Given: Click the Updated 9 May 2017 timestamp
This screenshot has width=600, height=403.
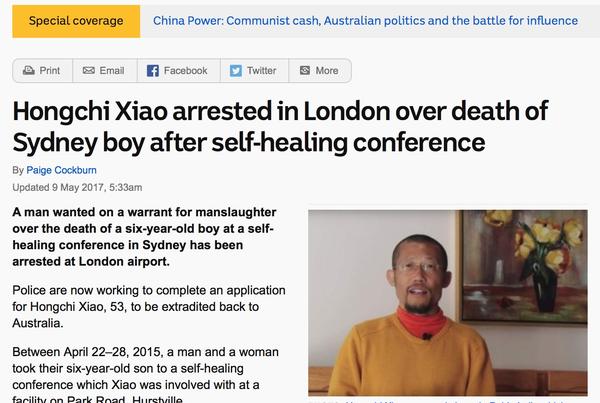Looking at the screenshot, I should [x=77, y=188].
